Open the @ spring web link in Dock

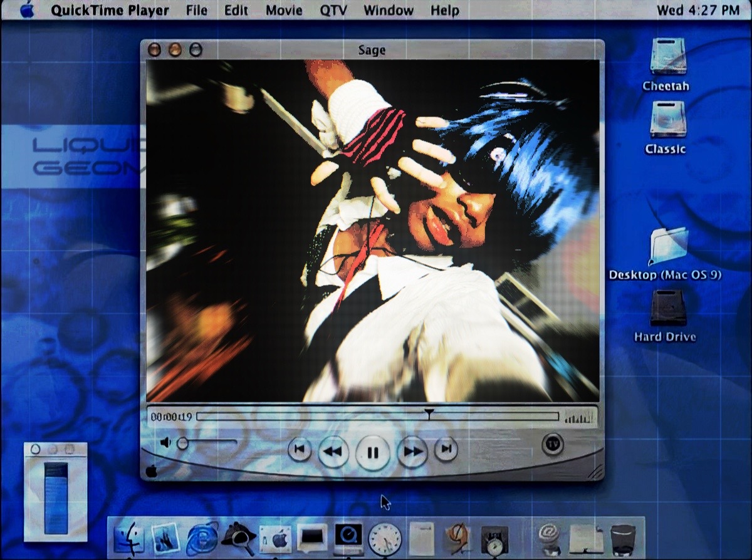pos(549,539)
